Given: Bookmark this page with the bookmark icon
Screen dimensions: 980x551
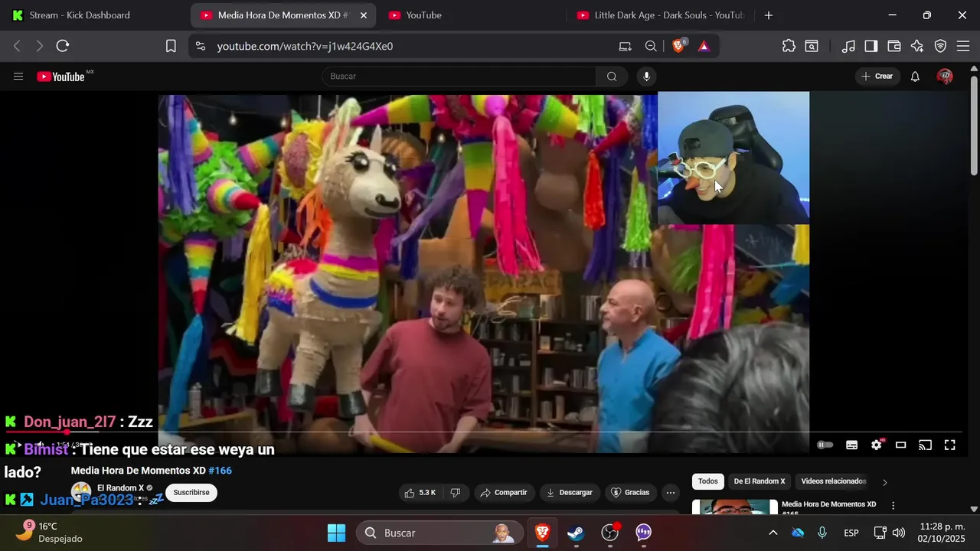Looking at the screenshot, I should pyautogui.click(x=171, y=46).
